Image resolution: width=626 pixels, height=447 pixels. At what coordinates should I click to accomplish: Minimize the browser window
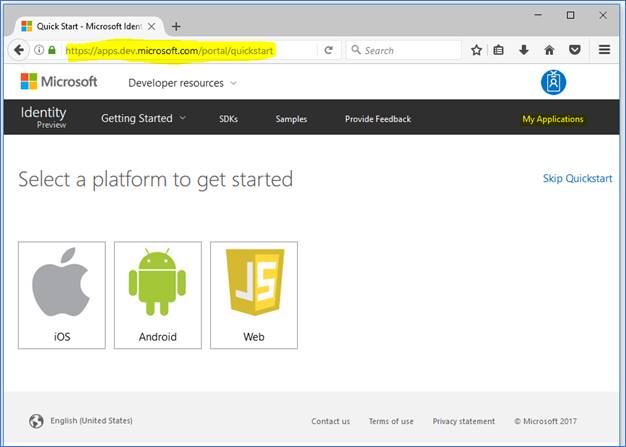pyautogui.click(x=538, y=15)
